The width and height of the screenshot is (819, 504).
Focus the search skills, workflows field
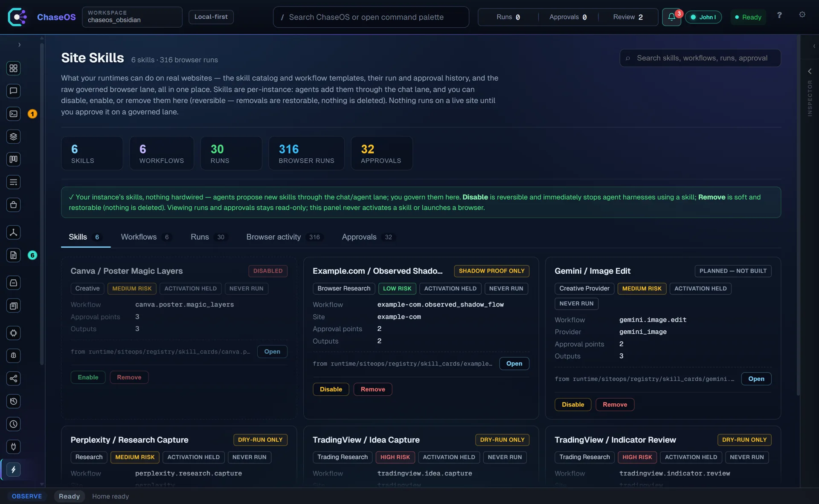[700, 58]
